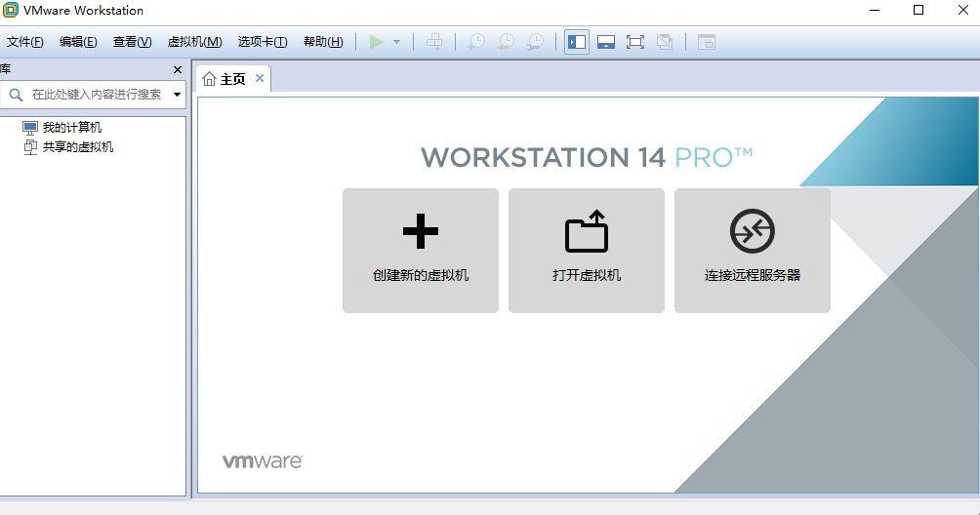Toggle the thumbnail bar view icon
Viewport: 980px width, 515px height.
click(605, 43)
